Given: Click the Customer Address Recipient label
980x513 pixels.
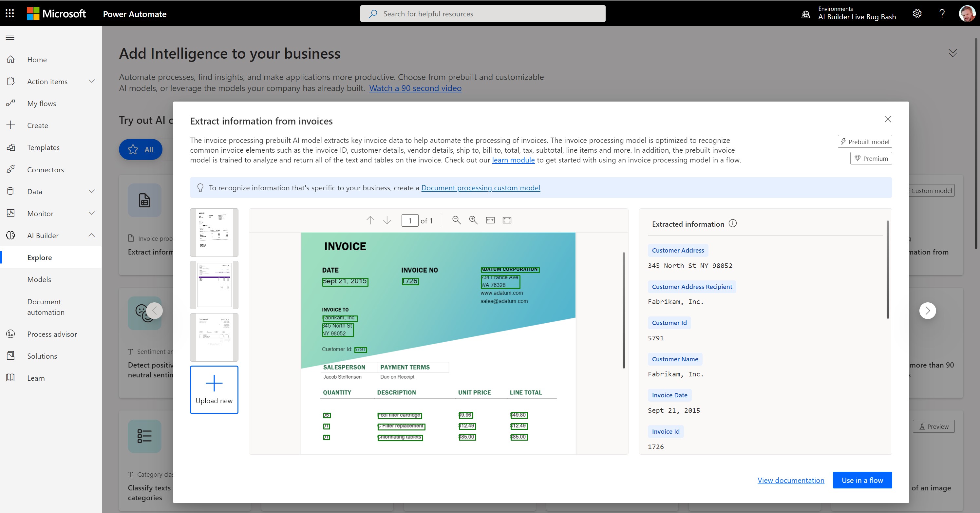Looking at the screenshot, I should point(692,287).
